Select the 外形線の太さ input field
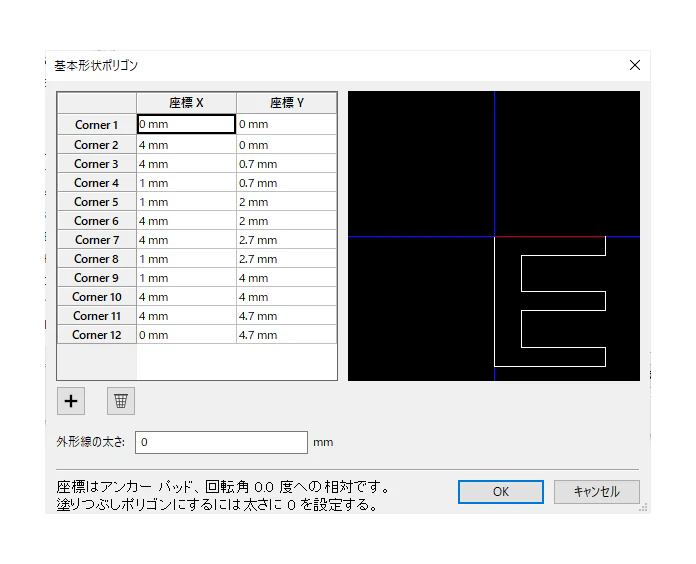This screenshot has width=696, height=564. coord(221,442)
